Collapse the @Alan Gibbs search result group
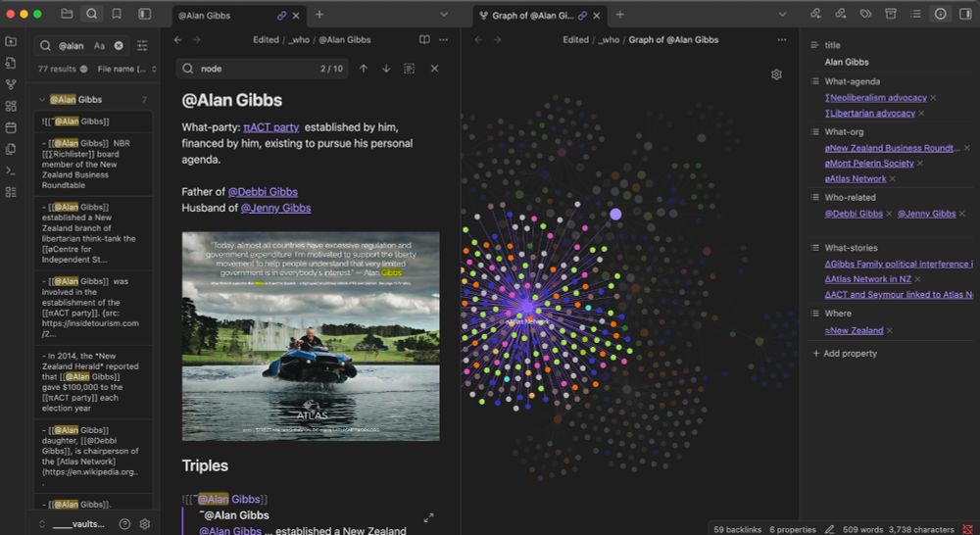The width and height of the screenshot is (980, 535). click(42, 99)
